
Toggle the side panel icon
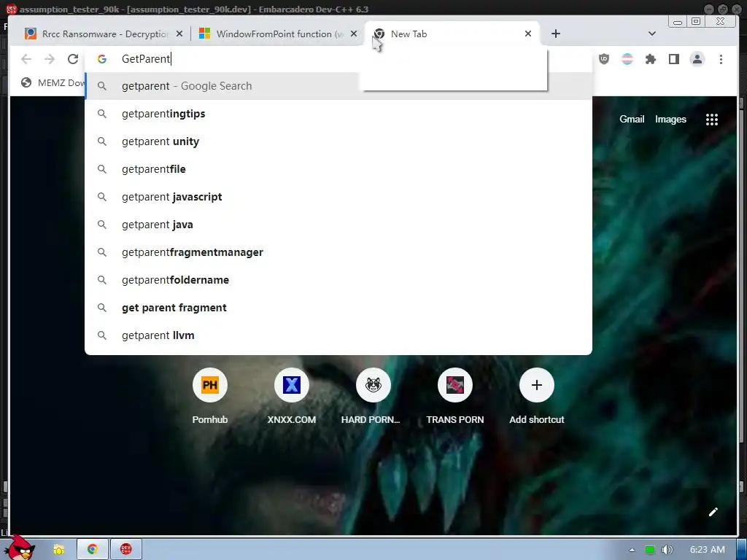(x=673, y=59)
